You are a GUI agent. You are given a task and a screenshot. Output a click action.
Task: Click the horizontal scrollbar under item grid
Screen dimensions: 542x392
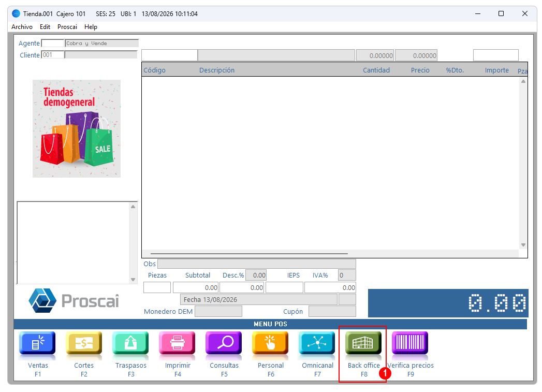click(x=249, y=254)
